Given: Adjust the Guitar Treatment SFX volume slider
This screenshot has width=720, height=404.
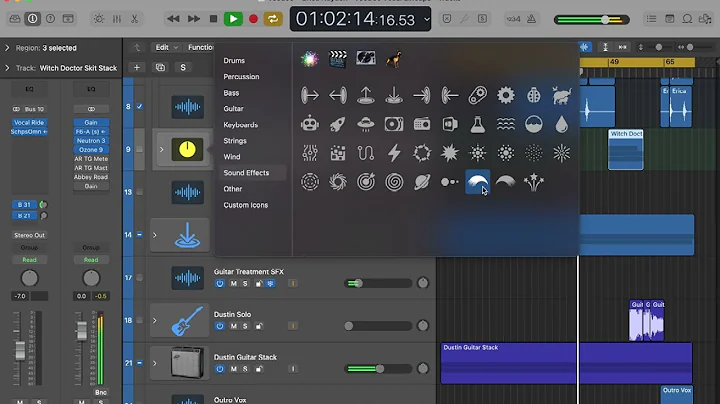Looking at the screenshot, I should pos(378,283).
